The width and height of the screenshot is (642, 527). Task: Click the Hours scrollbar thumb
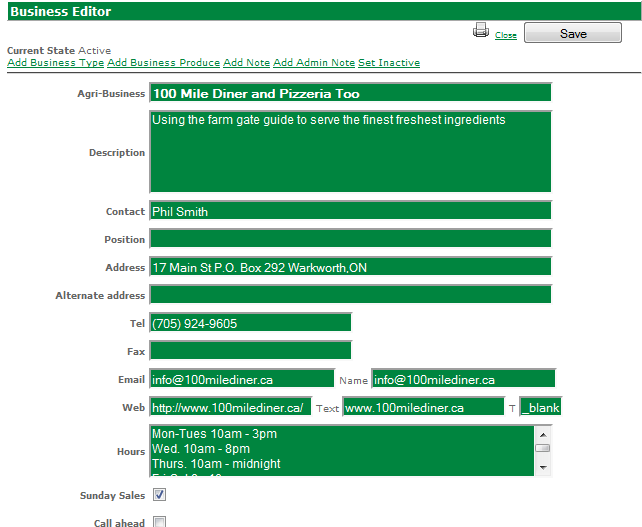coord(543,448)
